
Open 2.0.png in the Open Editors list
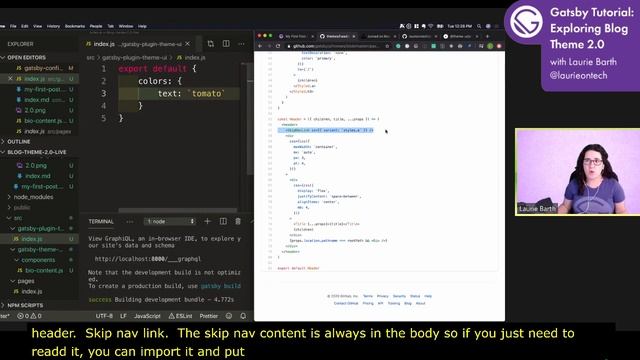35,110
